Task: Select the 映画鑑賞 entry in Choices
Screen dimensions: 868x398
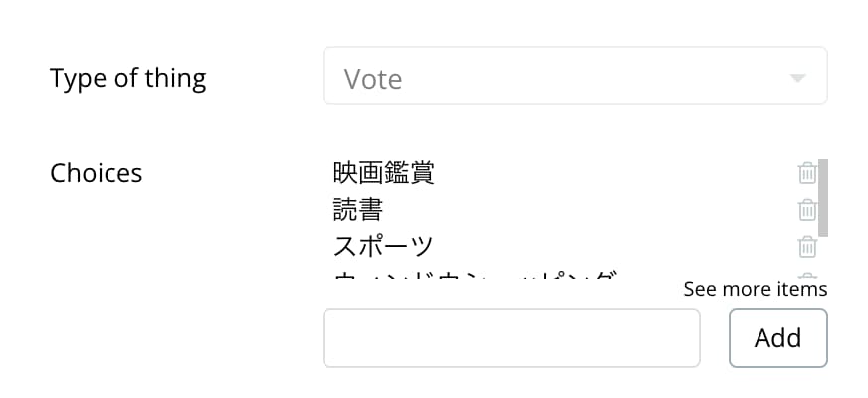Action: (x=383, y=173)
